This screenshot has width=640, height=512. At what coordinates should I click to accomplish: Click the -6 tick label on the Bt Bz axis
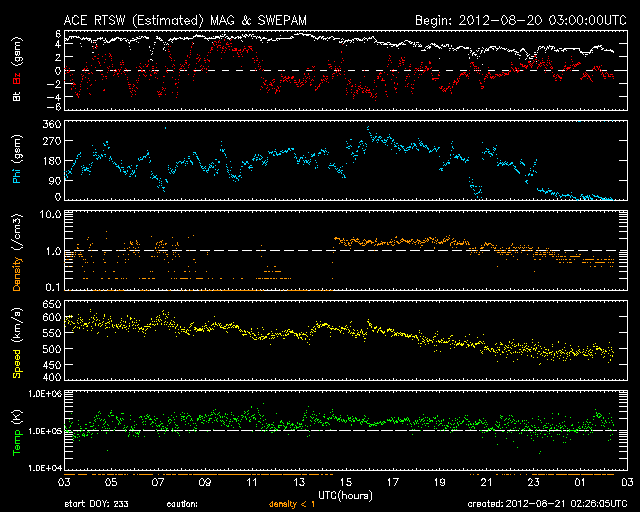tap(55, 107)
